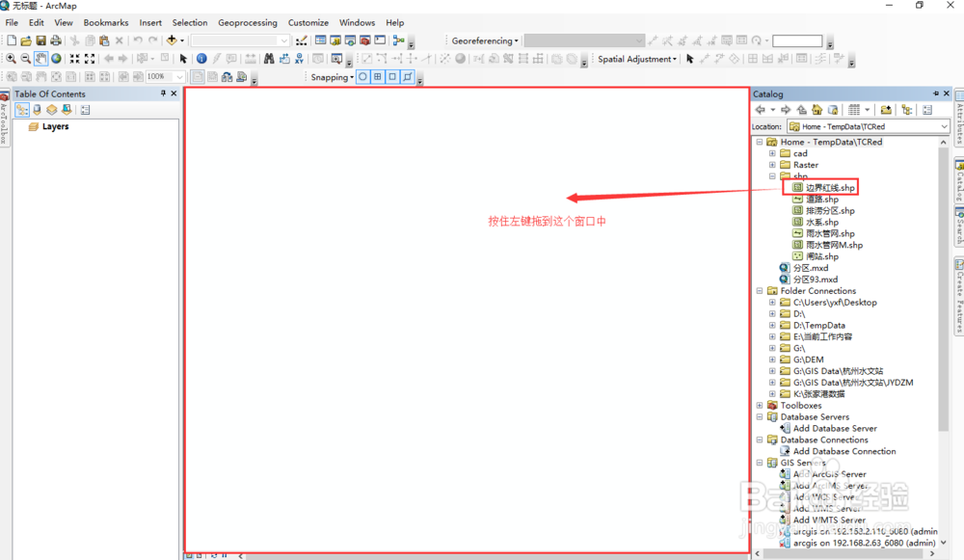Click Connect To Folder icon in Catalog

pos(886,110)
